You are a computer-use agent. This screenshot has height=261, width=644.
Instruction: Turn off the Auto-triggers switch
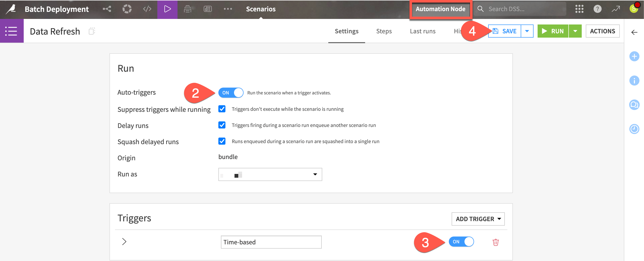pos(231,93)
